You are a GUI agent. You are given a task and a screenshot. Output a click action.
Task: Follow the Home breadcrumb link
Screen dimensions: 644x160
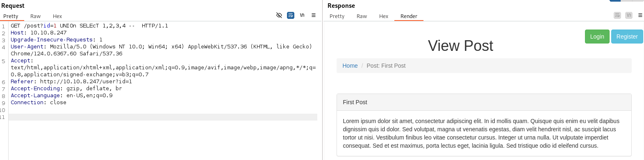click(350, 66)
